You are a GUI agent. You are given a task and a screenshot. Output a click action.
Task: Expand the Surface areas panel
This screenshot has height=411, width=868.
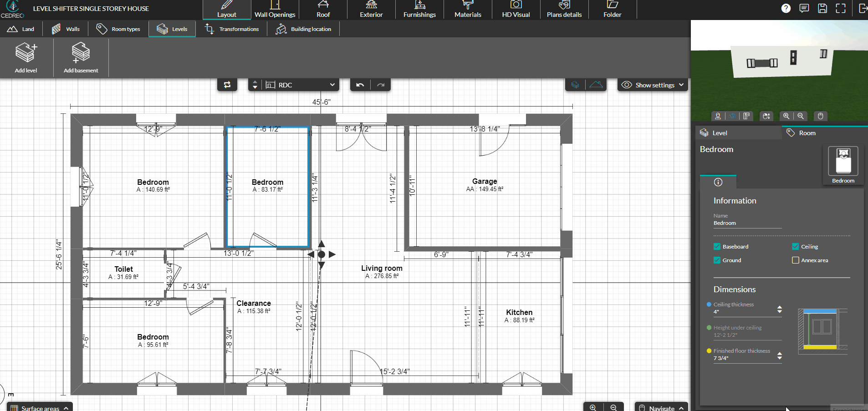pyautogui.click(x=39, y=408)
